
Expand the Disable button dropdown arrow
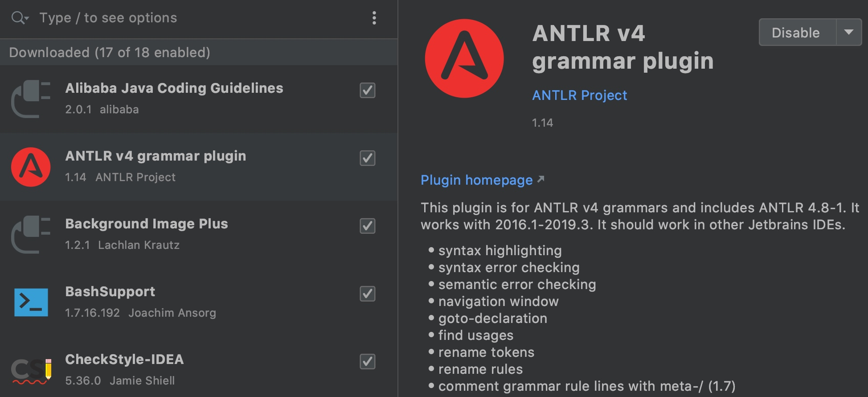pos(848,32)
